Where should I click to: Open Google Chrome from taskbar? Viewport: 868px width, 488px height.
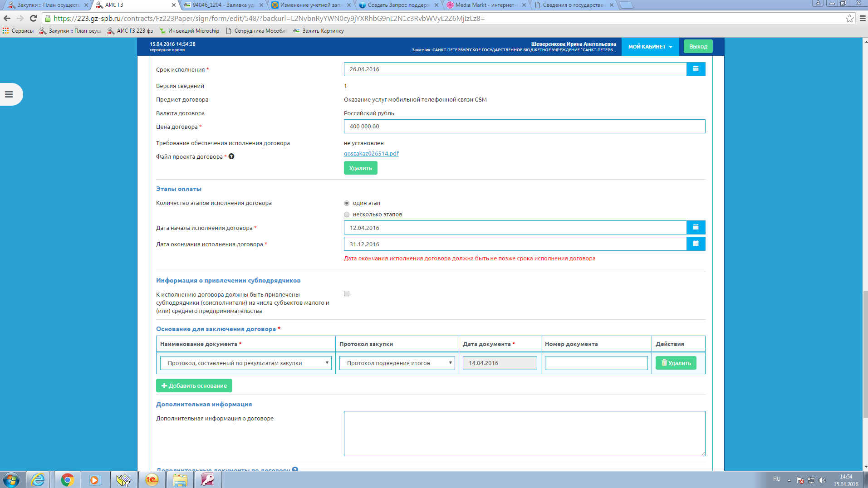[x=67, y=480]
